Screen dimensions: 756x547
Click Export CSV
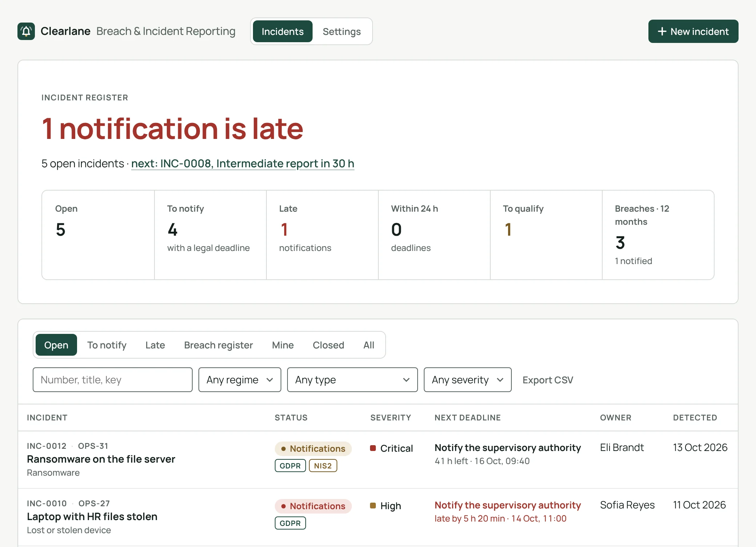coord(548,380)
